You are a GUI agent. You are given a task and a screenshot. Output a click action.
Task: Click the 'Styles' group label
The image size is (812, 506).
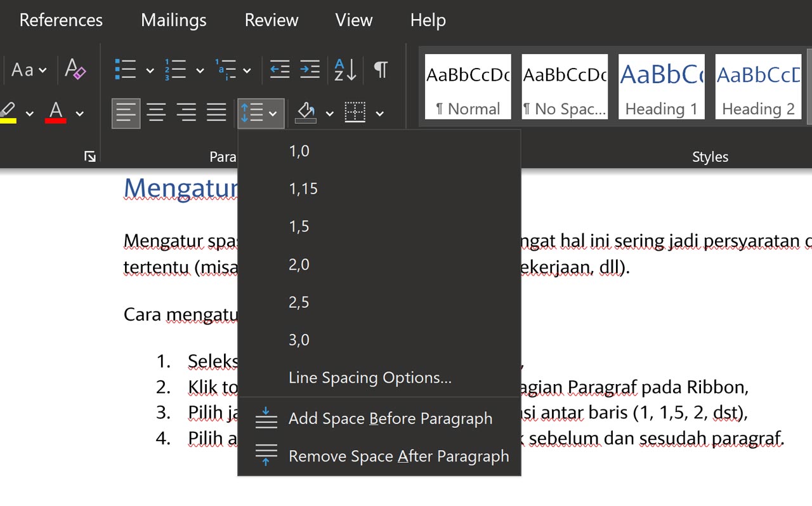[710, 157]
